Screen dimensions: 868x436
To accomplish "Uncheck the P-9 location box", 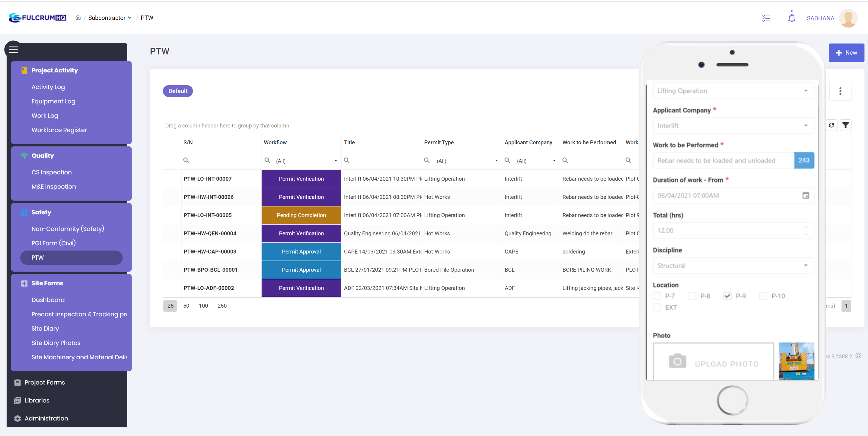I will (x=727, y=296).
